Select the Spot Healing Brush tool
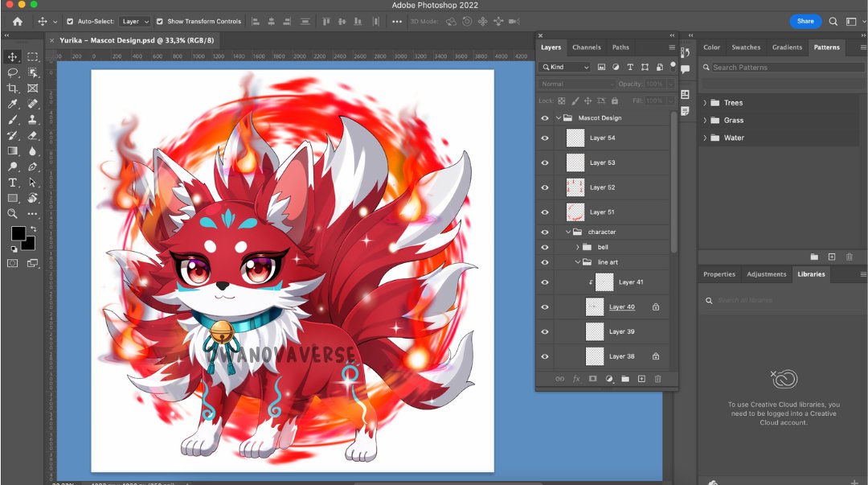 tap(33, 104)
